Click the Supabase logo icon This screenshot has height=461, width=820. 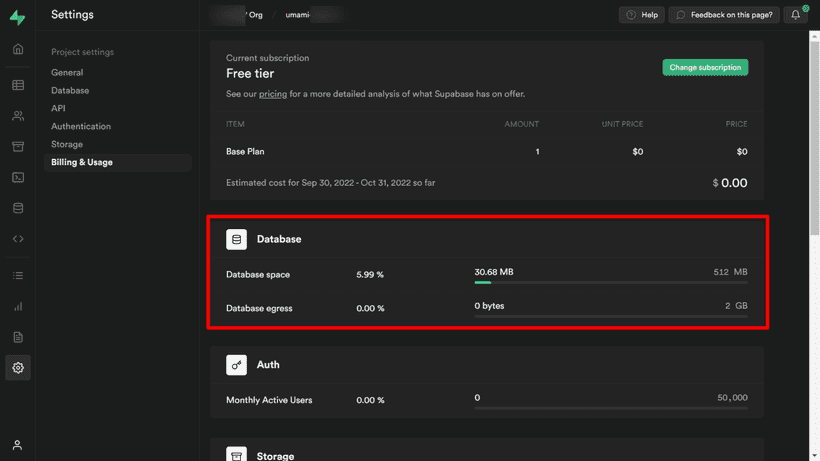17,17
